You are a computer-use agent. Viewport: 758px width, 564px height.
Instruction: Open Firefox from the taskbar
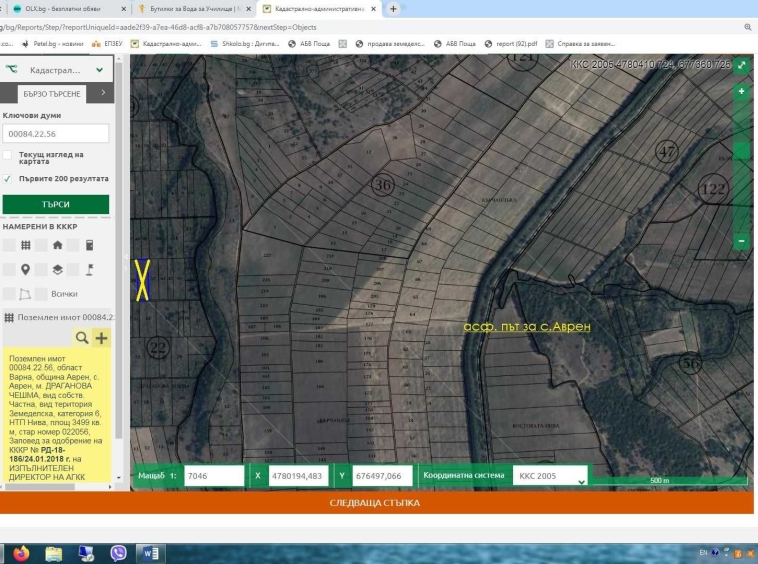(x=22, y=553)
